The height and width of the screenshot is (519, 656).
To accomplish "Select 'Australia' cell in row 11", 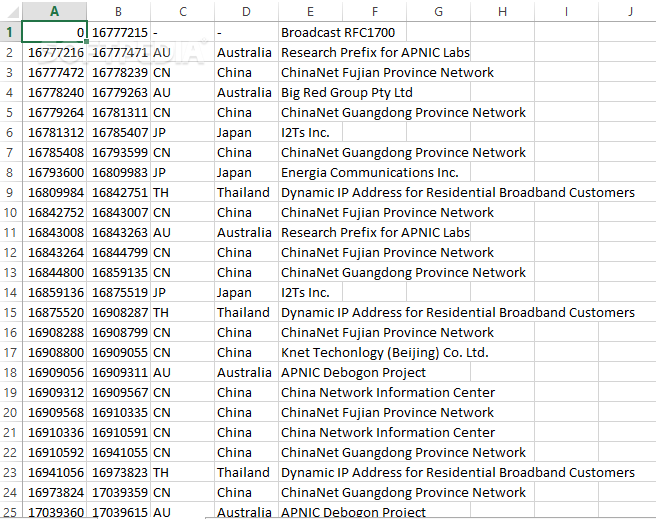I will point(246,233).
